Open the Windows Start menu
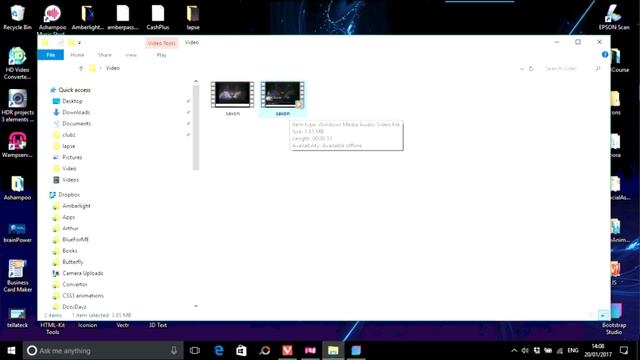 pyautogui.click(x=11, y=351)
